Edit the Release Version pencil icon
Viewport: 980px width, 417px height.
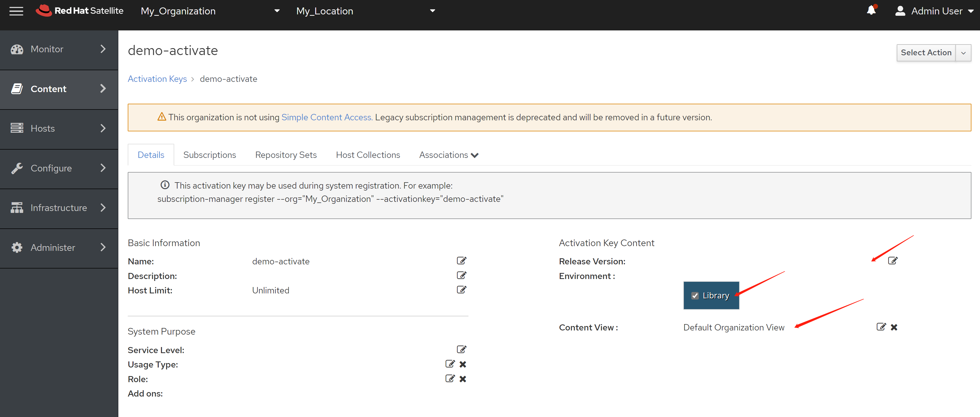tap(893, 260)
